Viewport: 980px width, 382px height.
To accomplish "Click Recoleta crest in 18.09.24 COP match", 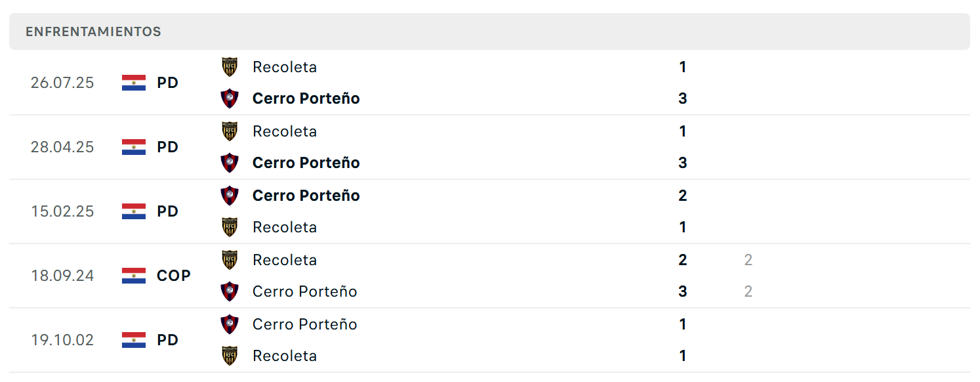I will 230,260.
